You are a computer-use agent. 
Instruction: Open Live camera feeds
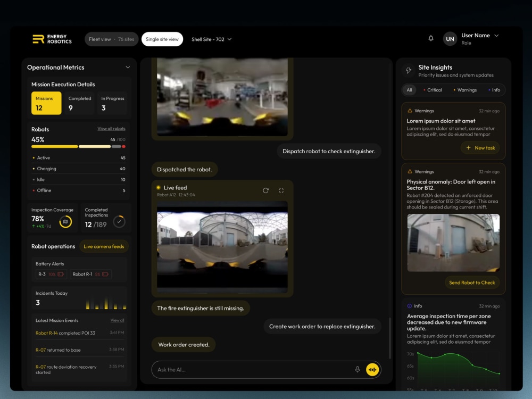tap(104, 246)
